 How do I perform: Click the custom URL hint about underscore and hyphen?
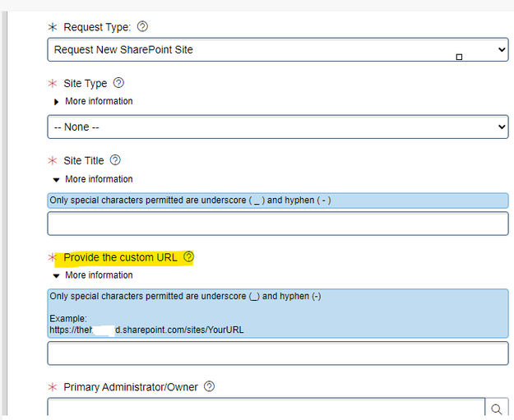(x=185, y=296)
